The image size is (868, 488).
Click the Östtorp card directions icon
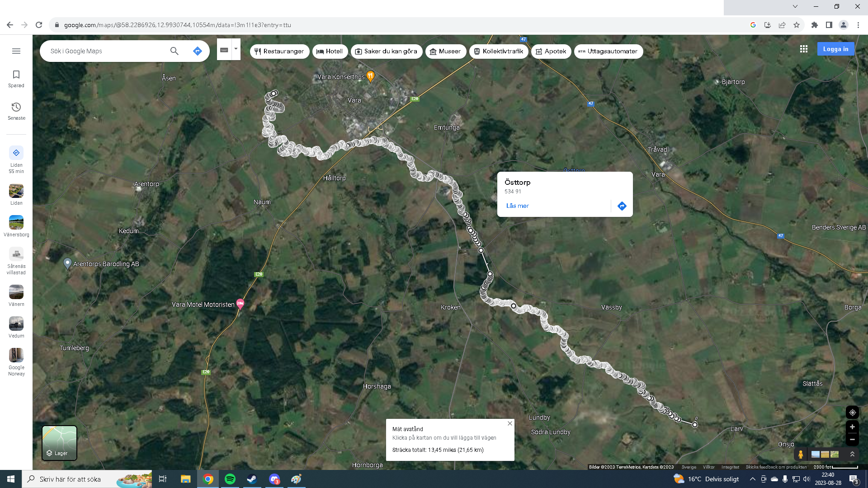[x=622, y=206]
